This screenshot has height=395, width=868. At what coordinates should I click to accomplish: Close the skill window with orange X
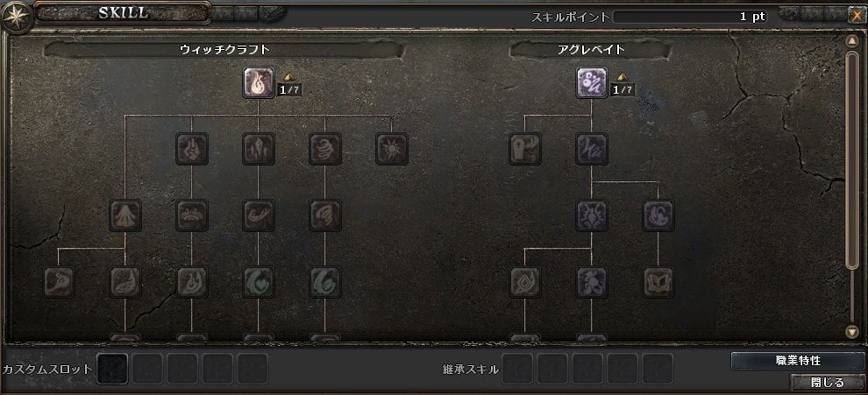857,16
